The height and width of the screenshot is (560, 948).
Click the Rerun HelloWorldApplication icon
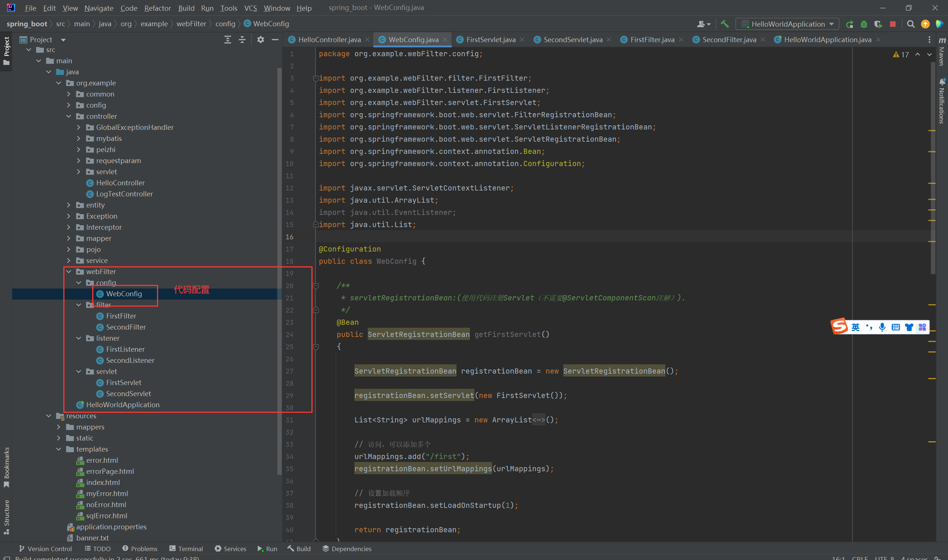point(849,24)
